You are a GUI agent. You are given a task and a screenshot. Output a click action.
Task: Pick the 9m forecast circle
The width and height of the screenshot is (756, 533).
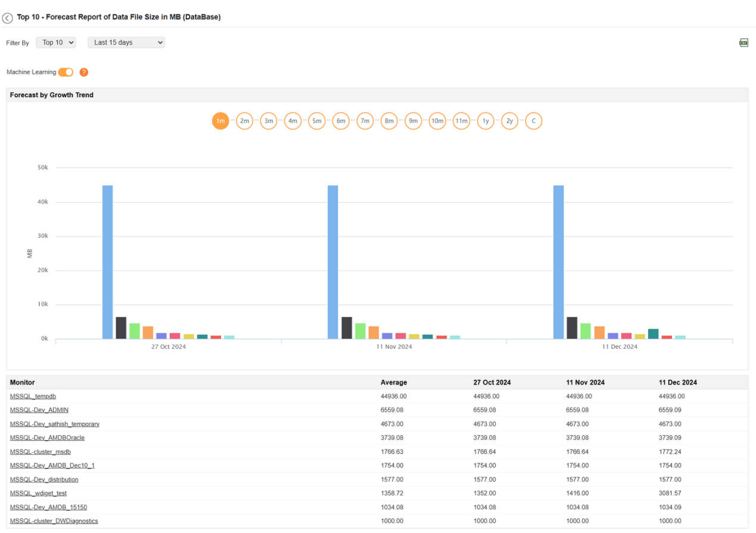(413, 121)
